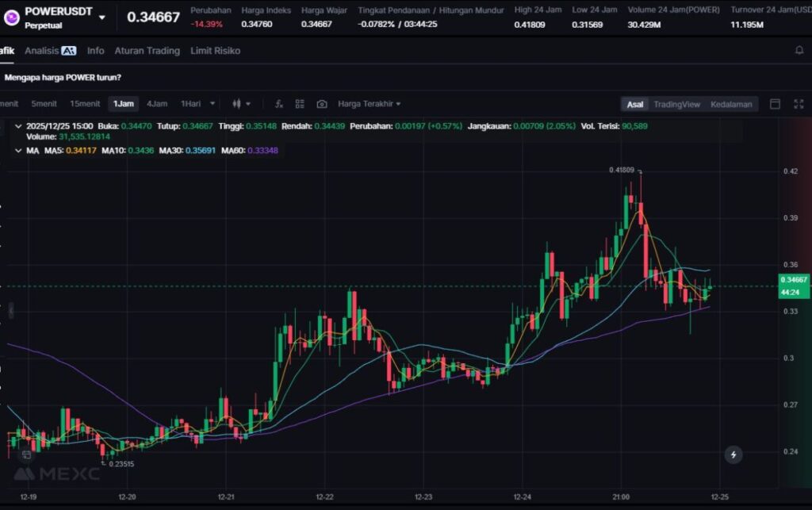This screenshot has width=812, height=510.
Task: Click the POWER coin logo icon
Action: (12, 17)
